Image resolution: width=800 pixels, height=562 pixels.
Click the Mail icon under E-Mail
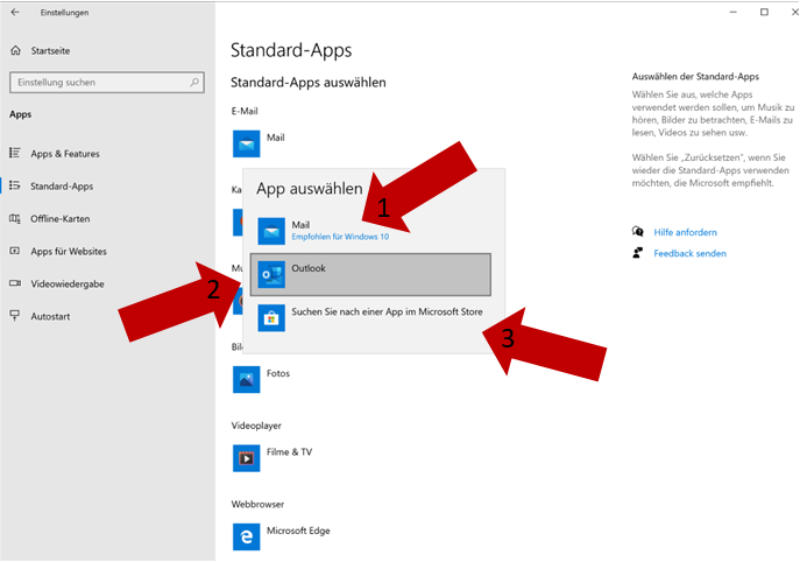coord(246,144)
